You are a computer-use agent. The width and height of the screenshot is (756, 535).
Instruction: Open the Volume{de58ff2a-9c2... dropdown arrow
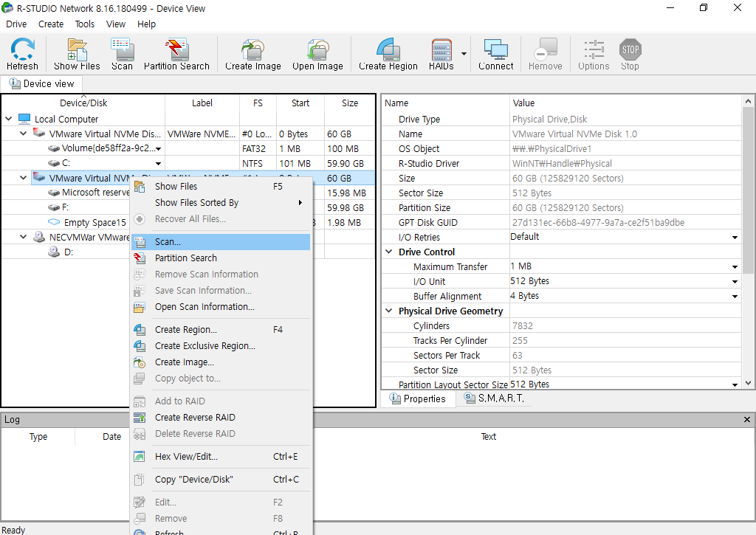pos(158,148)
